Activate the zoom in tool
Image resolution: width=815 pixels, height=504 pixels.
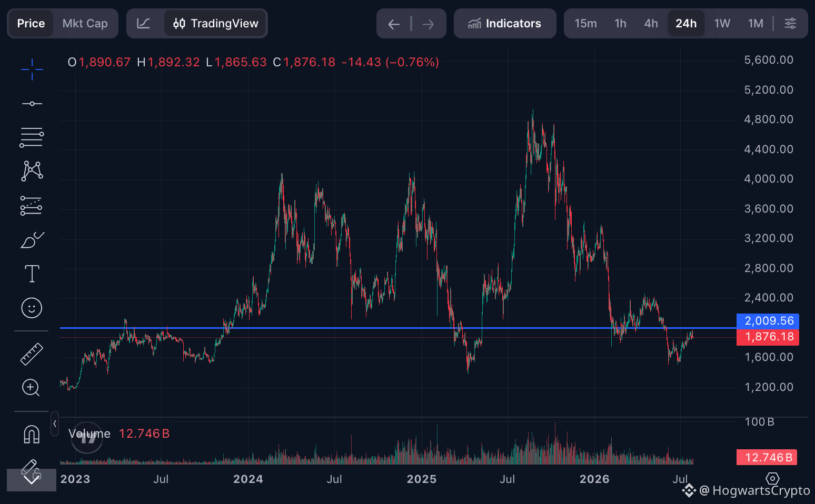click(31, 388)
